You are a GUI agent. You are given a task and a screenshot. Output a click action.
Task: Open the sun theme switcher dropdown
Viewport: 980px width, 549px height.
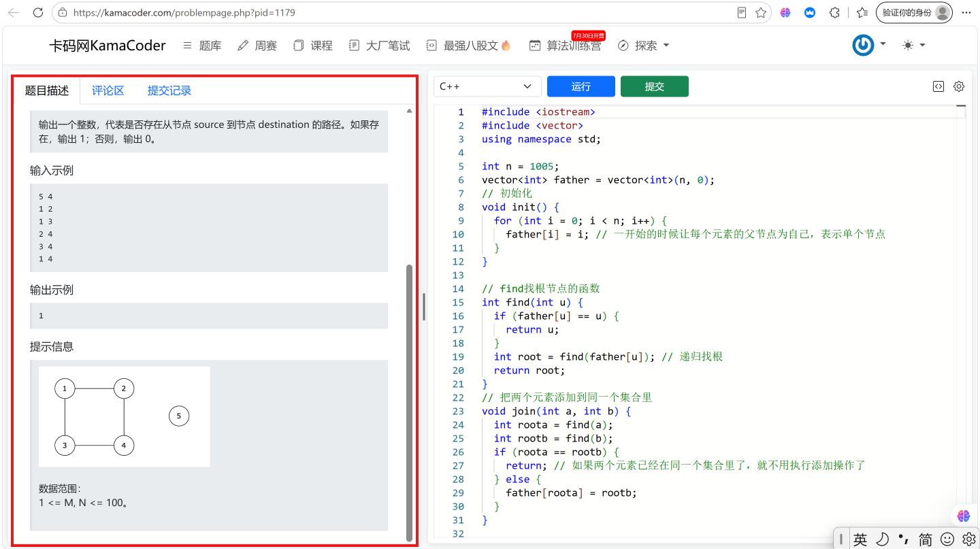(914, 45)
